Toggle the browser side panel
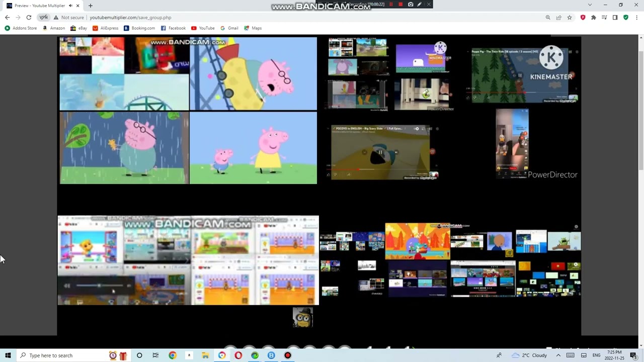Image resolution: width=644 pixels, height=362 pixels. point(615,18)
